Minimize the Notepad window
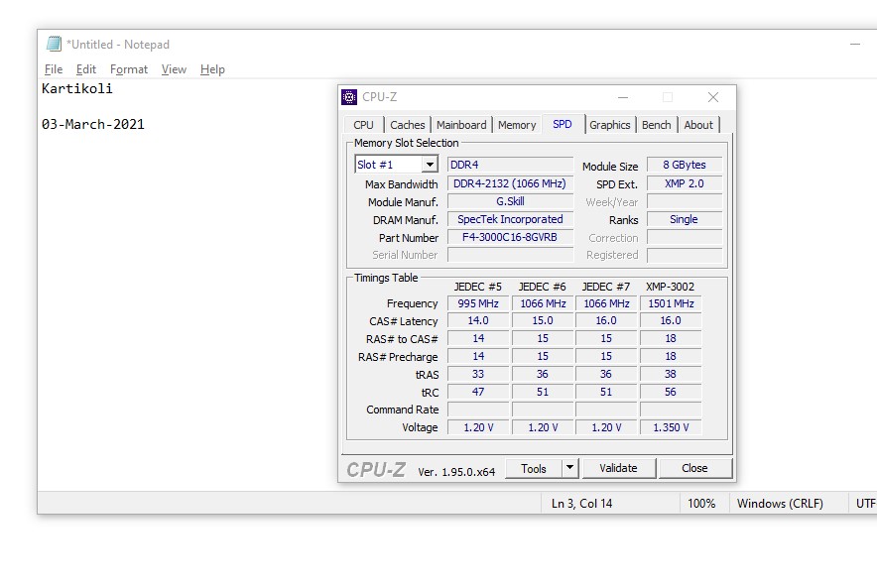The image size is (877, 588). tap(854, 44)
